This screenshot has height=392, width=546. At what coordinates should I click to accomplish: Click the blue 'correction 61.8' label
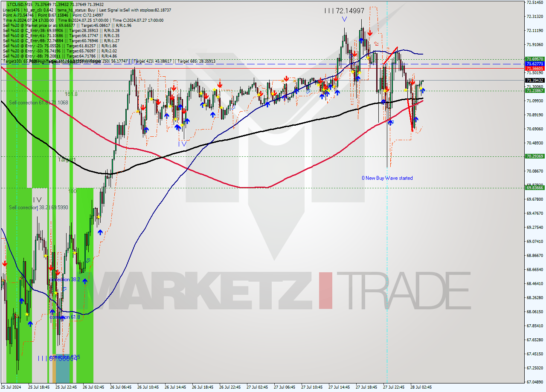coord(65,317)
